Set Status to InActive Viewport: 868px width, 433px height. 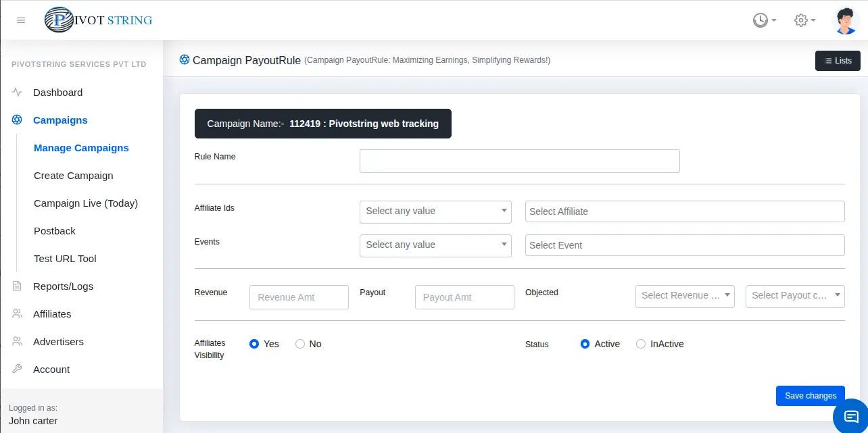click(x=641, y=344)
